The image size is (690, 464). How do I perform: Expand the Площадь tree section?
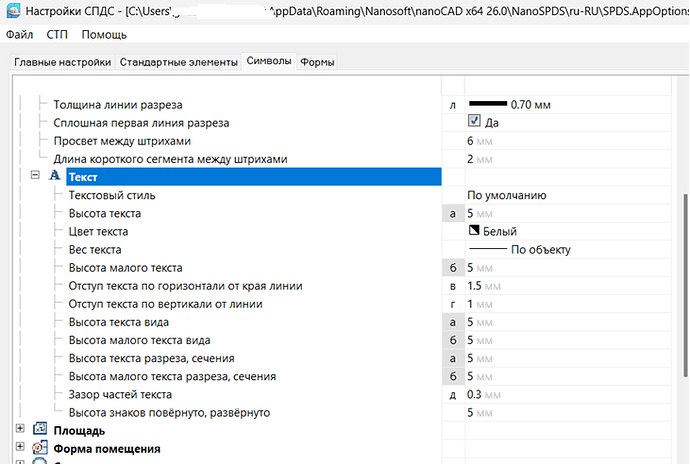pyautogui.click(x=20, y=428)
